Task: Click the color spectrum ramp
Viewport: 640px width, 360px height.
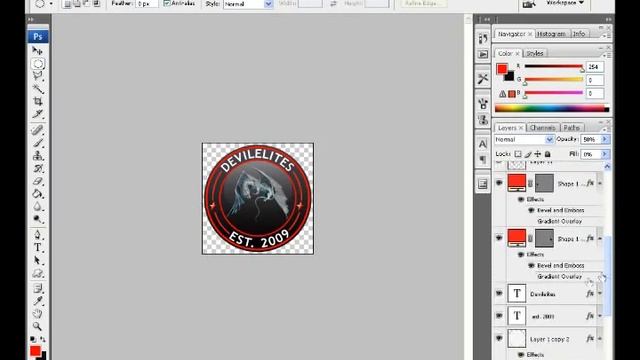Action: click(x=552, y=109)
